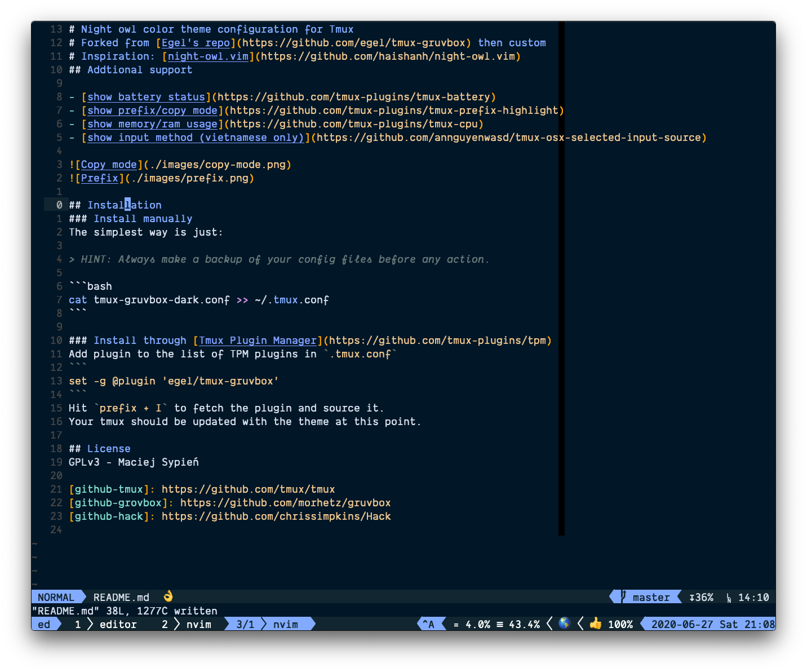Click the 'cat tmux-gruvbox-dark.conf' command line
Screen dimensions: 807x672
(x=199, y=300)
